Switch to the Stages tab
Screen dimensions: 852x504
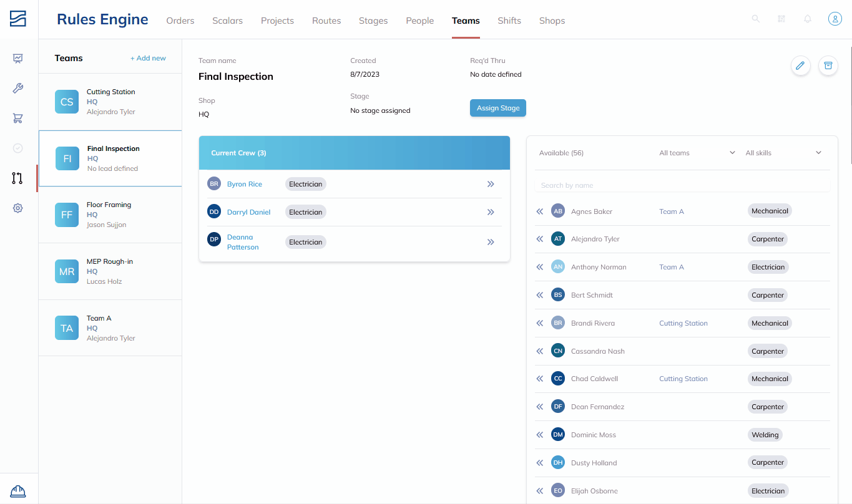click(373, 21)
